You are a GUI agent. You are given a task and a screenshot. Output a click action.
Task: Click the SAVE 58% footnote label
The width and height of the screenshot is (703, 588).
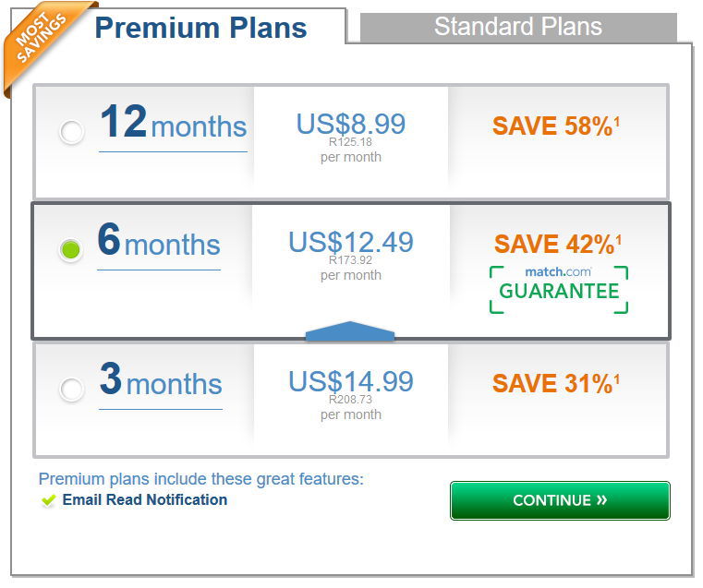556,126
